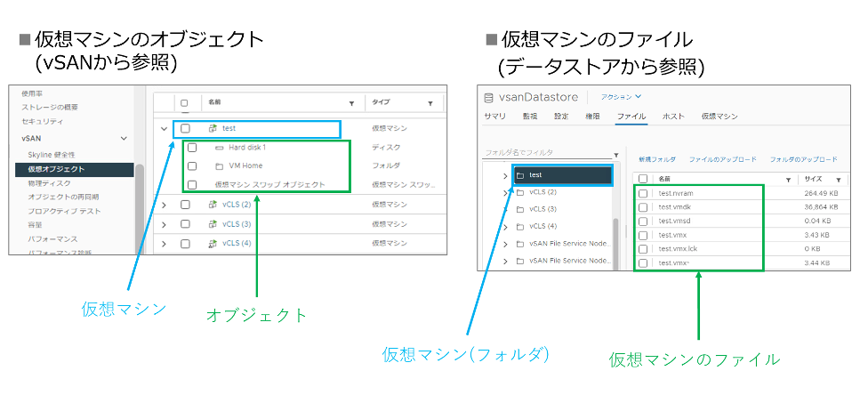
Task: Open ストレージの概要 in the sidebar
Action: (x=50, y=107)
